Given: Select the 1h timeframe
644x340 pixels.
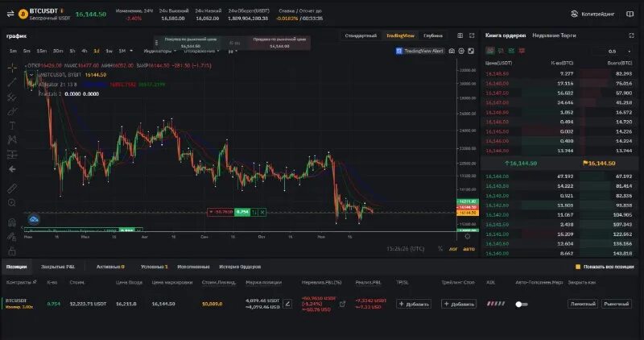Looking at the screenshot, I should [72, 51].
